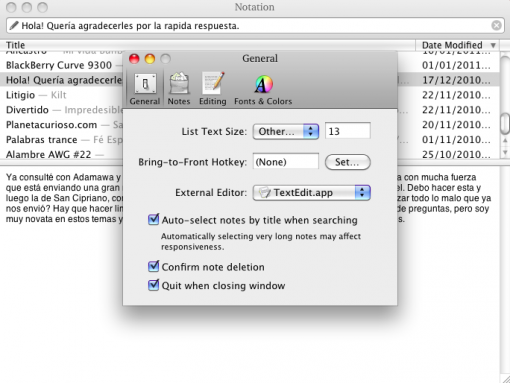Image resolution: width=510 pixels, height=383 pixels.
Task: Click the list text size value field
Action: pyautogui.click(x=348, y=131)
